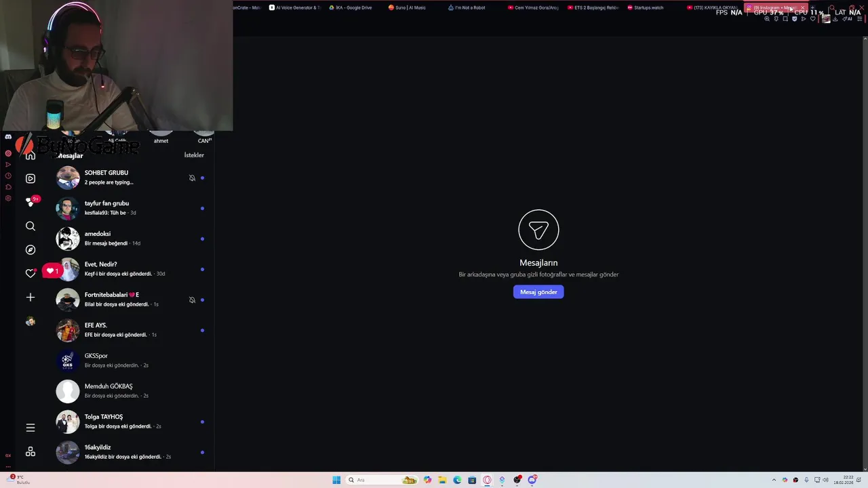This screenshot has width=868, height=488.
Task: Open browser sidebar settings gear icon
Action: point(8,199)
